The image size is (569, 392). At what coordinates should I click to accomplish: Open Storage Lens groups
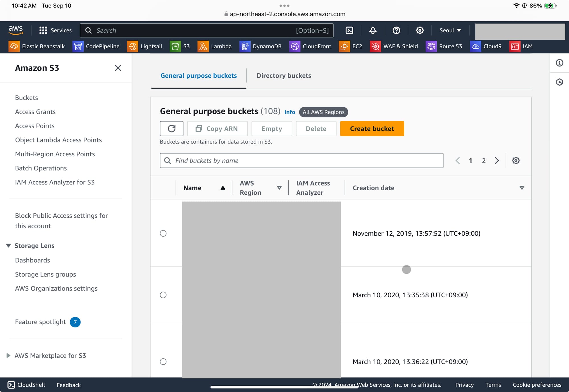[46, 274]
